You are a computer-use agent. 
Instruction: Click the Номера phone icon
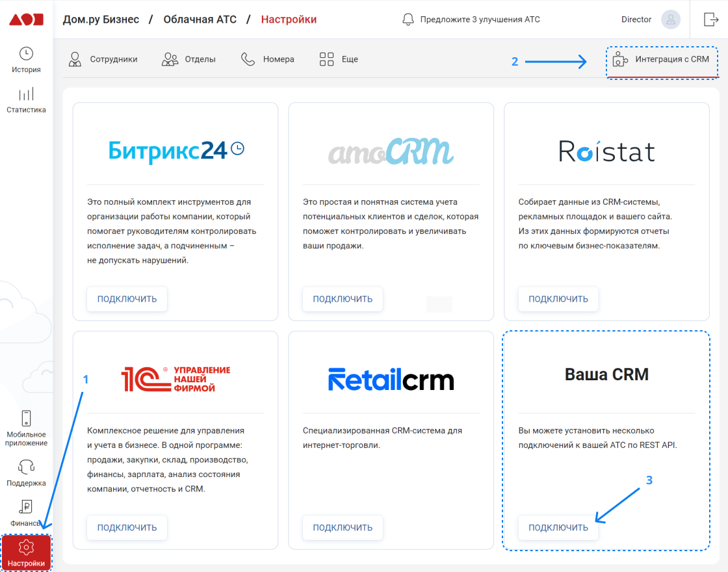(x=248, y=58)
